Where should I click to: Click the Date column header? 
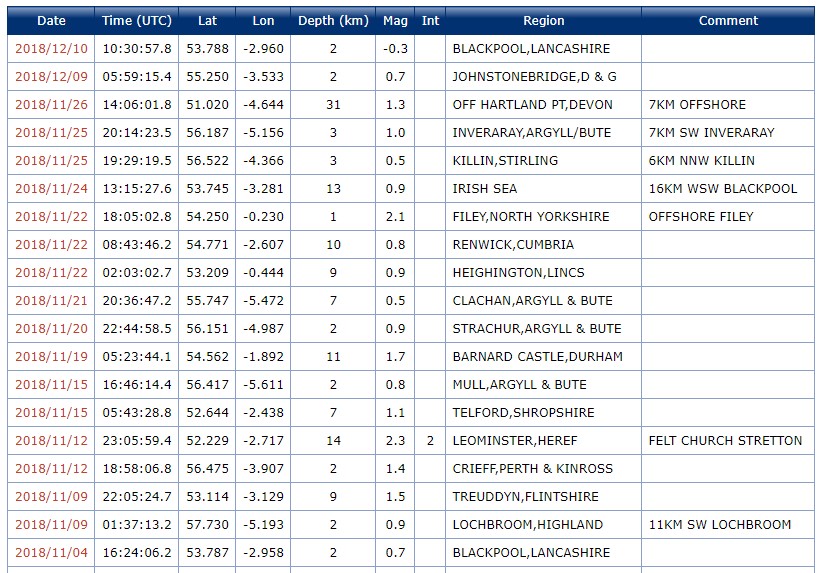(x=51, y=21)
